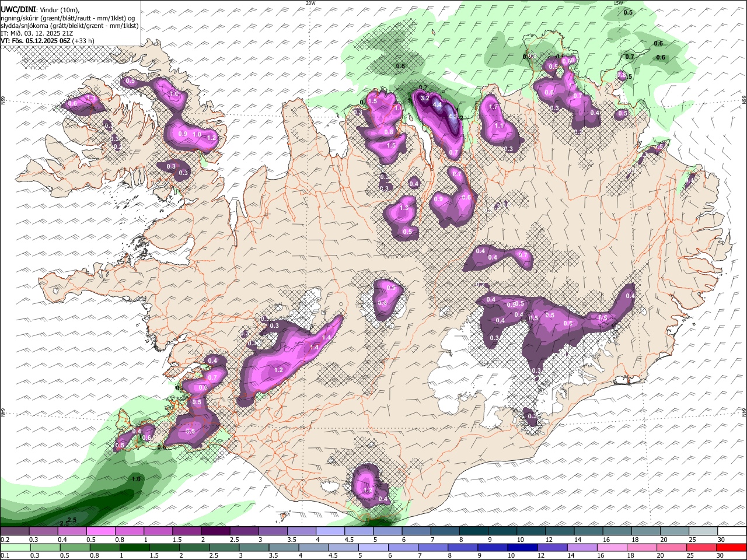The height and width of the screenshot is (560, 747).
Task: Click the dark green swatch labeled 1 in rain scale
Action: pyautogui.click(x=135, y=547)
